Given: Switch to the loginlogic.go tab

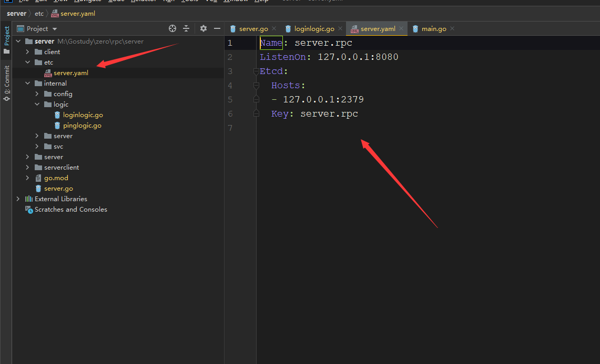Looking at the screenshot, I should click(x=314, y=29).
